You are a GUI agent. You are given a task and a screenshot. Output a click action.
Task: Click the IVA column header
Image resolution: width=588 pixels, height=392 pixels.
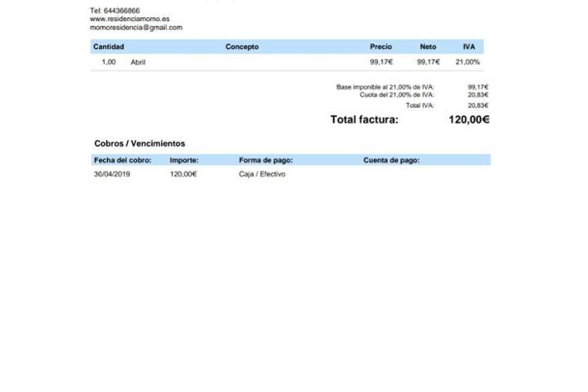(x=469, y=47)
